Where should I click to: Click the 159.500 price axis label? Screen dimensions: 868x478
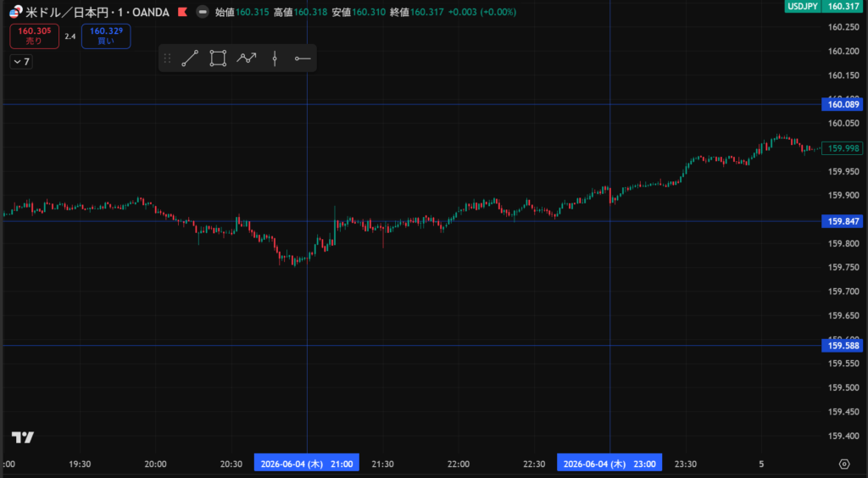tap(843, 388)
